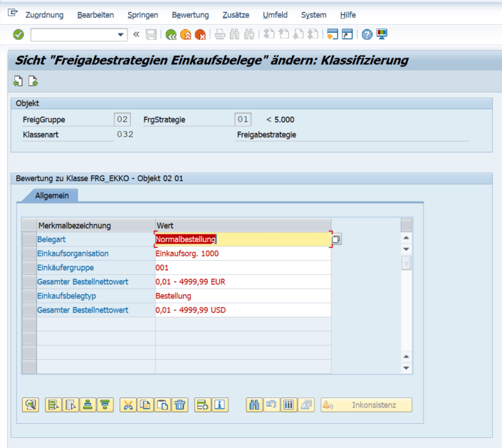This screenshot has height=448, width=502.
Task: Click the green Back arrow icon
Action: coord(171,34)
